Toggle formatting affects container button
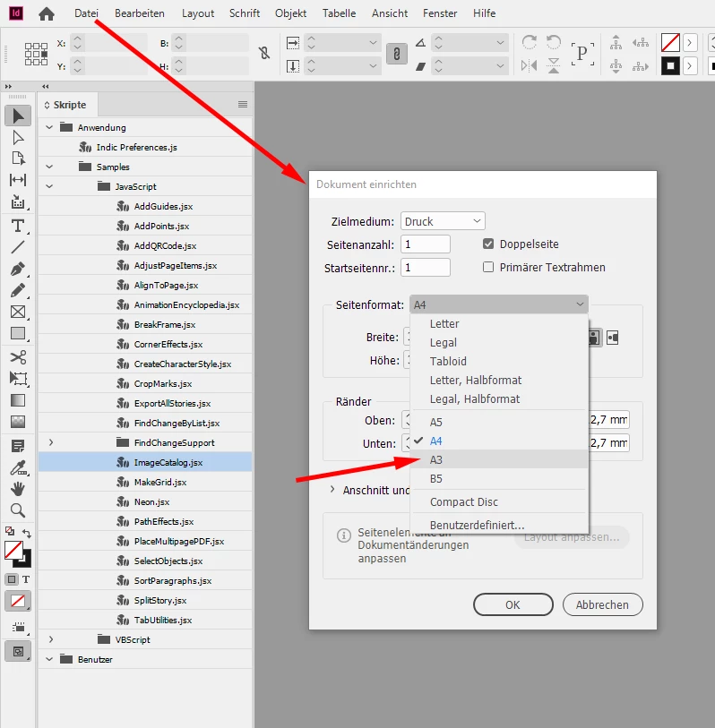715x728 pixels. point(12,579)
